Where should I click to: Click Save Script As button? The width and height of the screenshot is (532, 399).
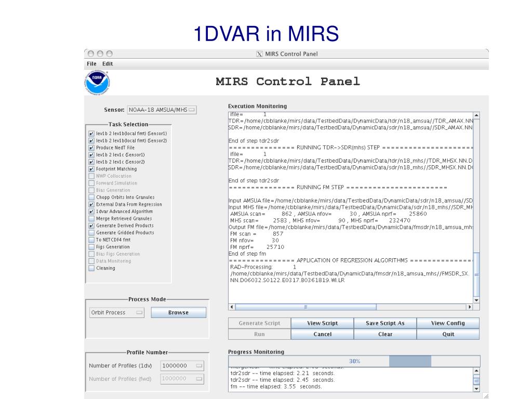click(x=385, y=323)
